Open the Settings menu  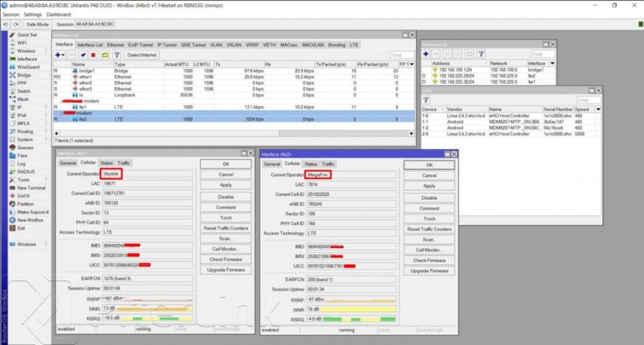click(32, 14)
